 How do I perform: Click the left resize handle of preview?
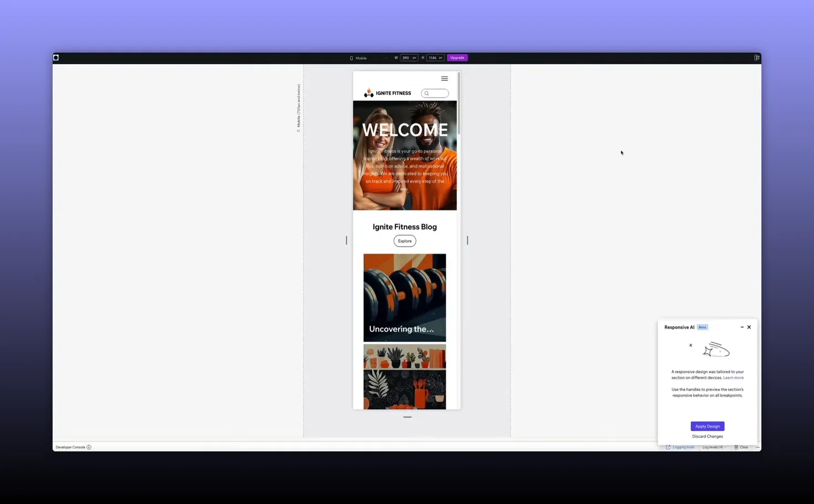(347, 240)
